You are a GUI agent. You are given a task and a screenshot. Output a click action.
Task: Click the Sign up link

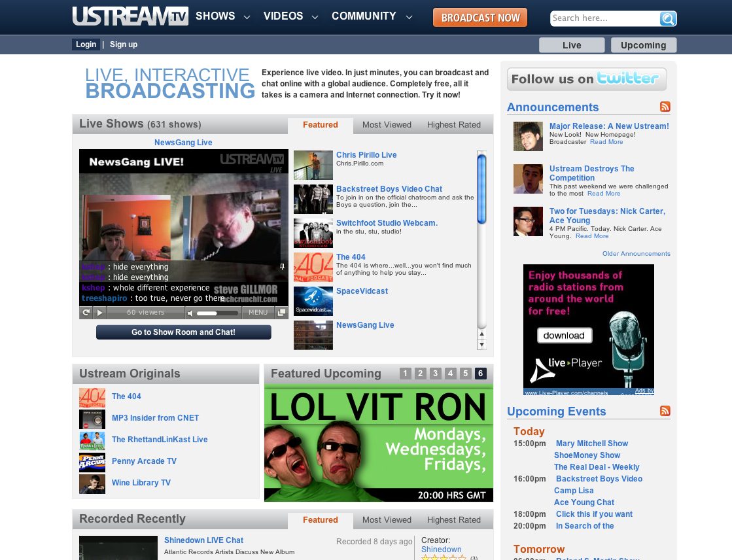(x=124, y=44)
